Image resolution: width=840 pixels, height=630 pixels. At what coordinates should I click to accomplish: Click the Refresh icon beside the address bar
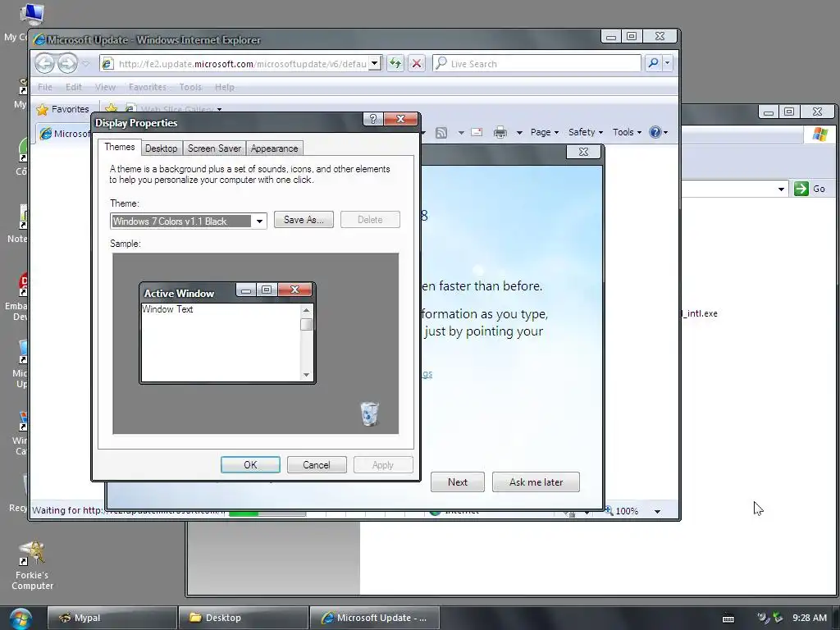395,63
